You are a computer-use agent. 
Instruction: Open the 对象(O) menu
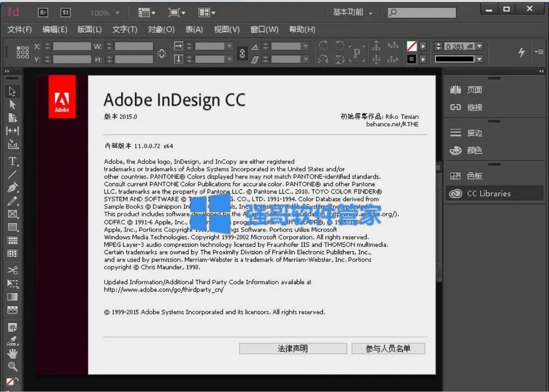[x=161, y=29]
